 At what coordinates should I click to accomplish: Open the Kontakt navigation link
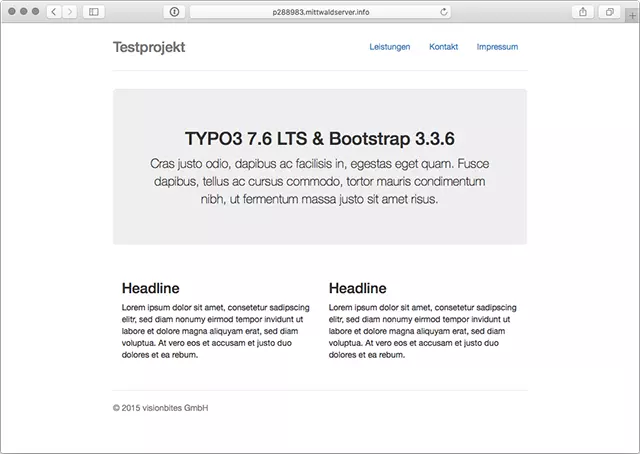point(443,47)
